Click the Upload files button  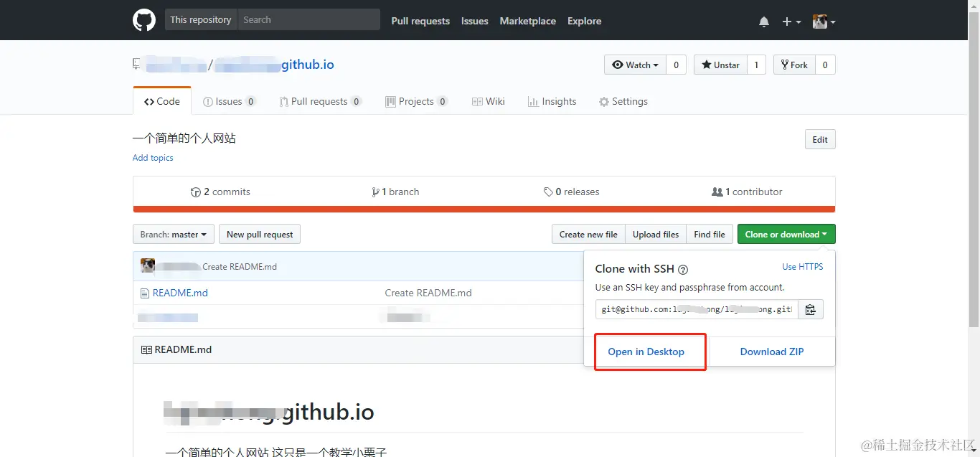(656, 234)
